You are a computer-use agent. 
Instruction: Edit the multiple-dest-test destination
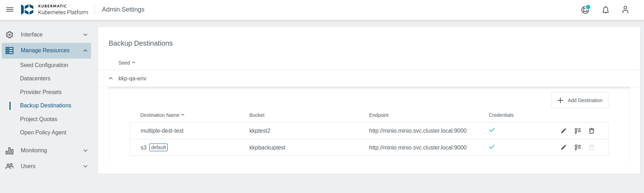point(563,131)
